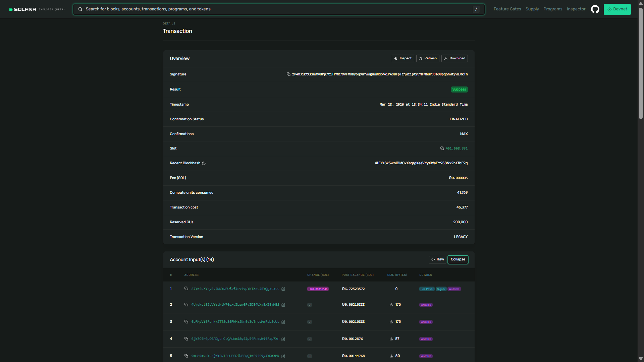This screenshot has width=644, height=362.
Task: Open the Programs nav item
Action: coord(553,9)
